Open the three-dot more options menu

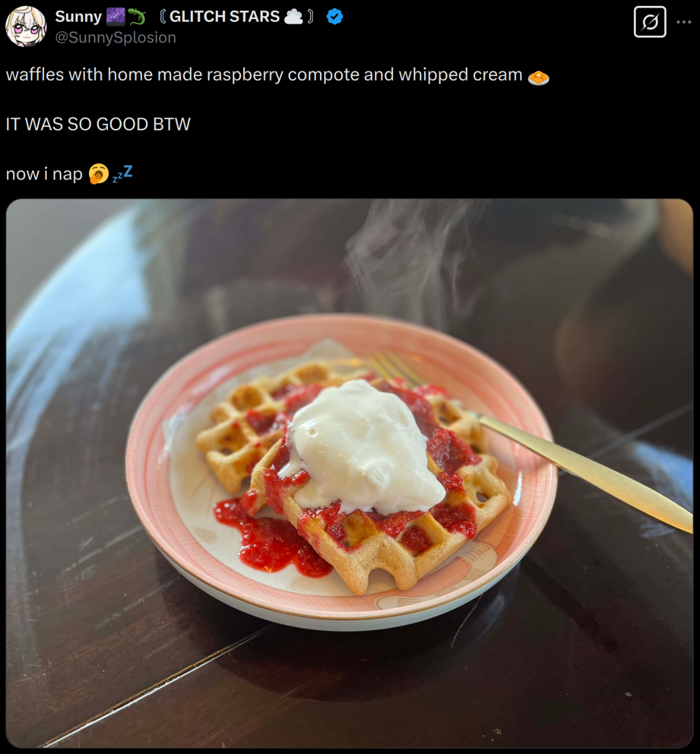click(x=683, y=22)
